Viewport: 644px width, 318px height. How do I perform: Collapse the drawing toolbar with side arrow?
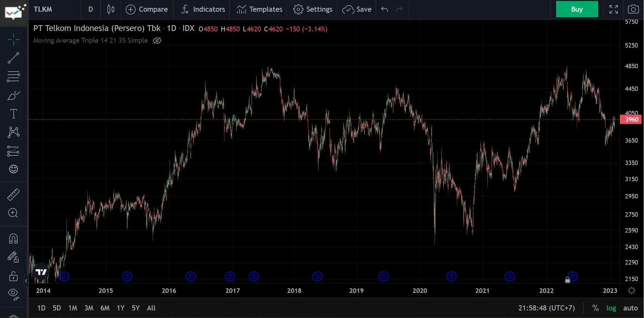coord(26,280)
